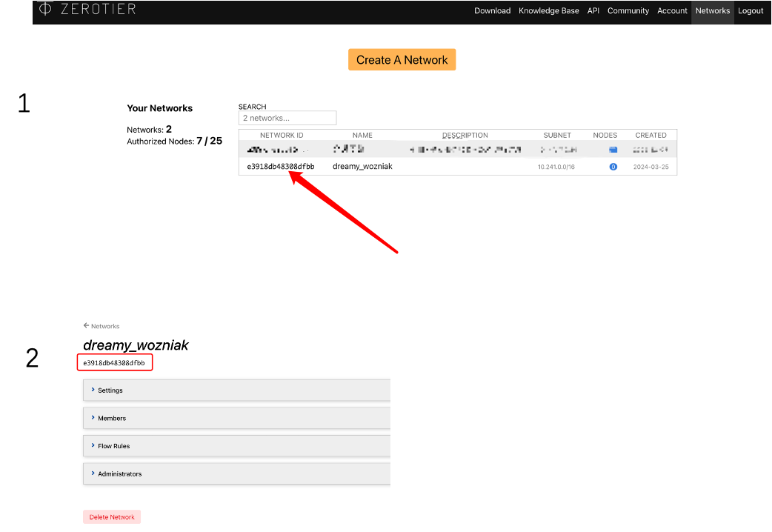Click the node count badge for dreamy_wozniak
This screenshot has width=772, height=532.
pos(613,167)
